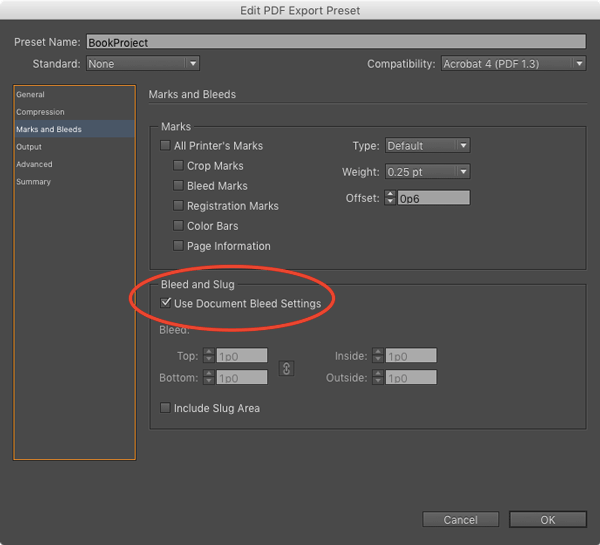Enable Page Information checkbox

pos(179,246)
